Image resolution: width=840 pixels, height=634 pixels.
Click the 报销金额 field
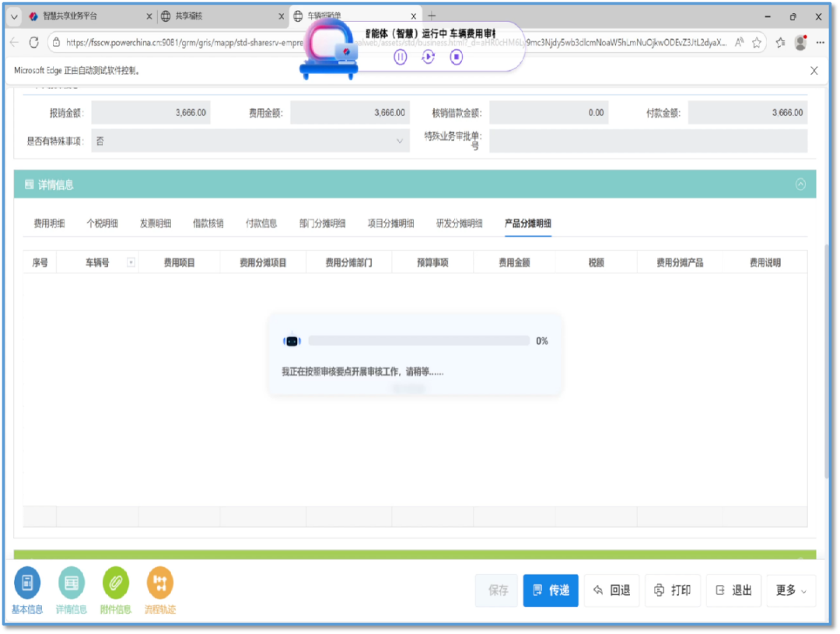151,113
